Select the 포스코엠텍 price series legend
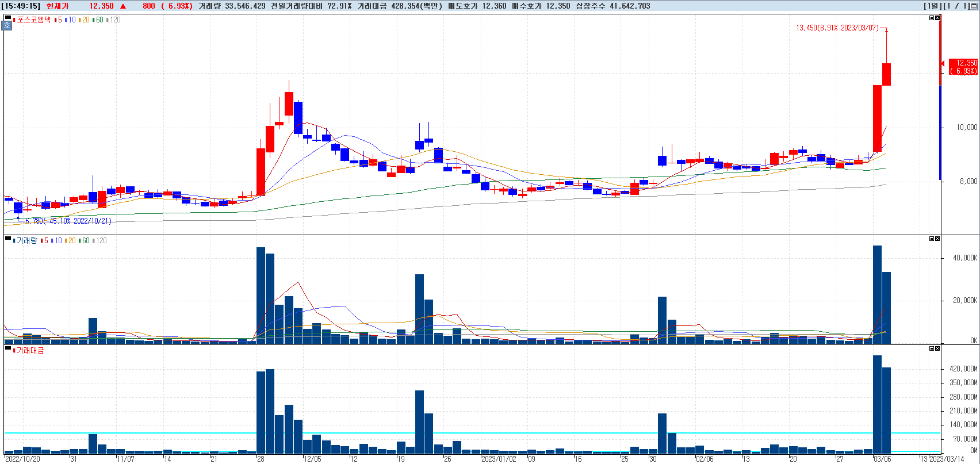Viewport: 980px width, 464px height. click(32, 20)
